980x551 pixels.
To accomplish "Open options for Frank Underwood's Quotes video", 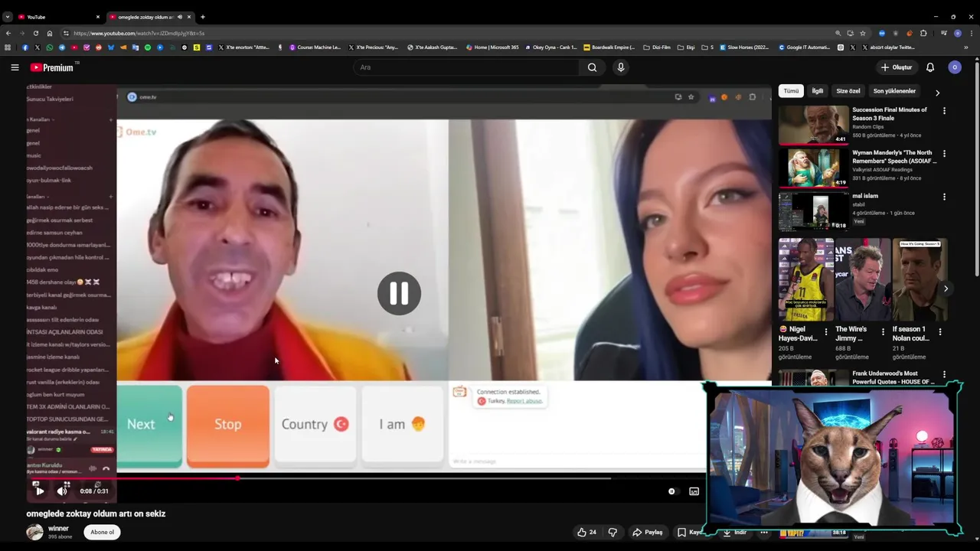I will (944, 375).
